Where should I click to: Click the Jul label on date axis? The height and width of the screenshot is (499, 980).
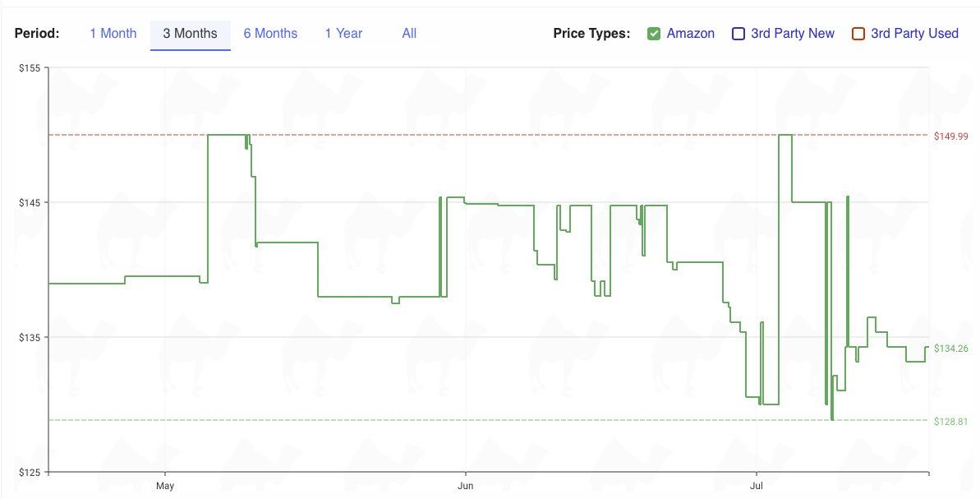point(757,486)
